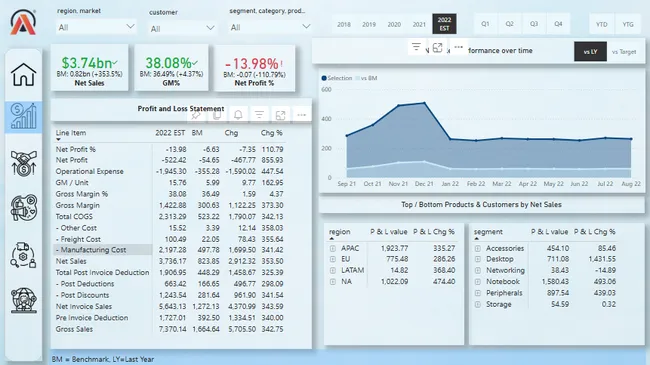Viewport: 650px width, 365px height.
Task: Copy the Profit and Loss visual
Action: point(217,115)
